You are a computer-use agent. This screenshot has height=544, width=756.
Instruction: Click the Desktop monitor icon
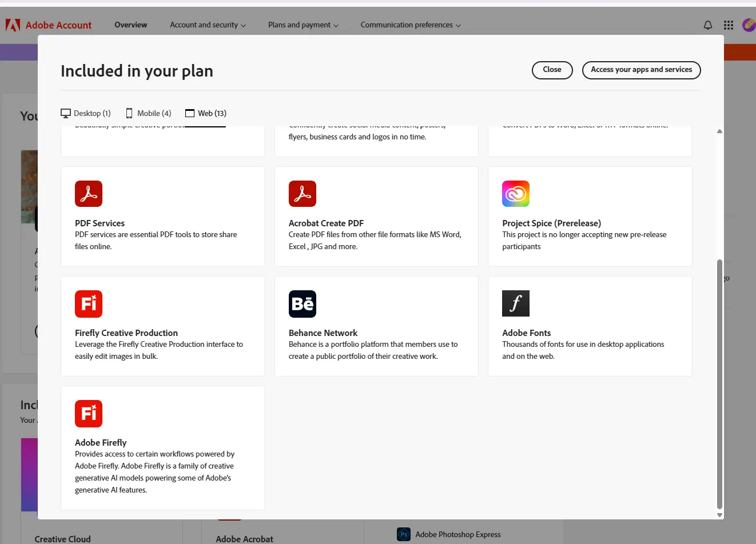point(66,113)
